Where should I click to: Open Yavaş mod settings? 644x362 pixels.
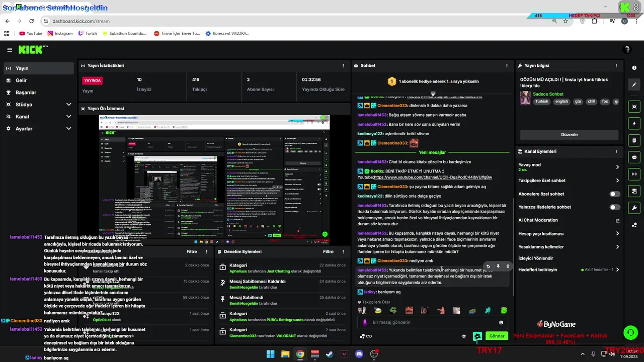(x=569, y=167)
